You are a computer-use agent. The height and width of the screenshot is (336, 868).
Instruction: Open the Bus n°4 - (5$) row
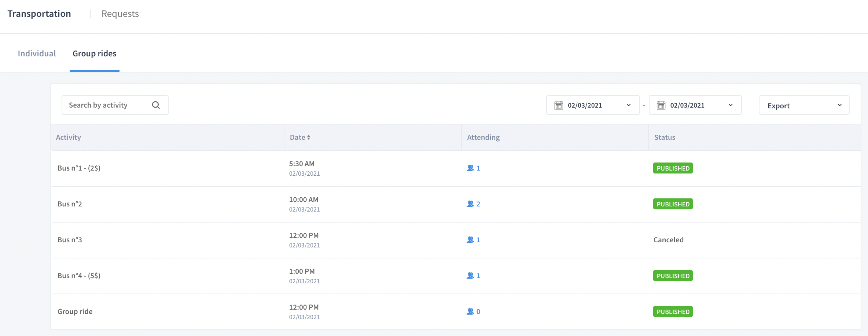(456, 276)
